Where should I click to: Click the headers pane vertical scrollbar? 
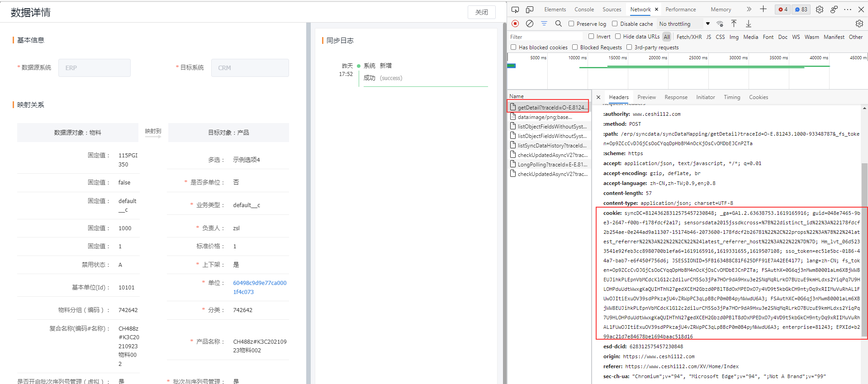point(864,249)
